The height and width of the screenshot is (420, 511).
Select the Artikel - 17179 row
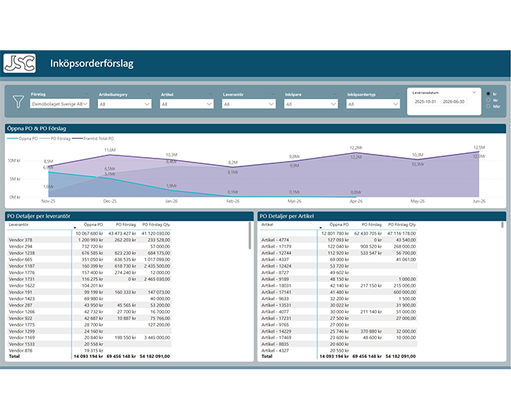[x=338, y=247]
